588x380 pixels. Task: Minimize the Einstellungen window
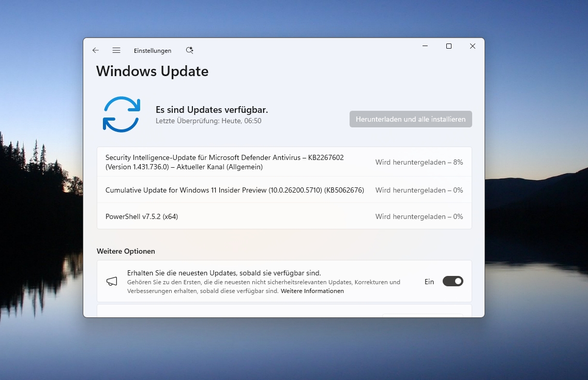(425, 46)
